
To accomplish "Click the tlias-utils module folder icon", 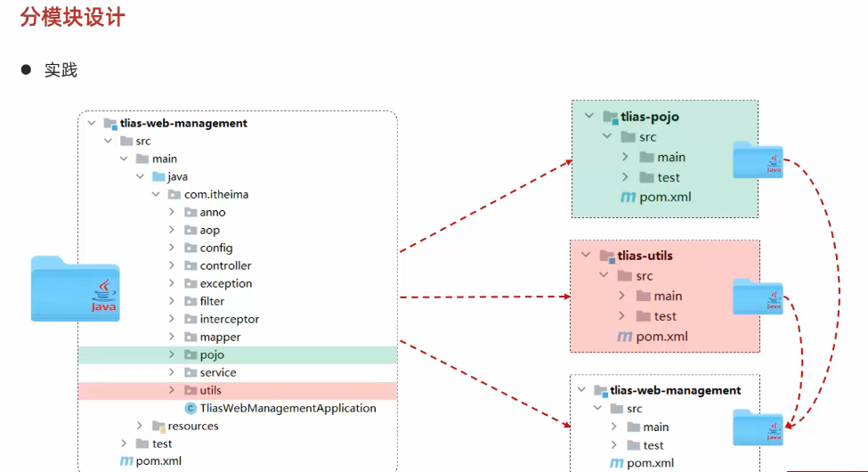I will pos(607,256).
